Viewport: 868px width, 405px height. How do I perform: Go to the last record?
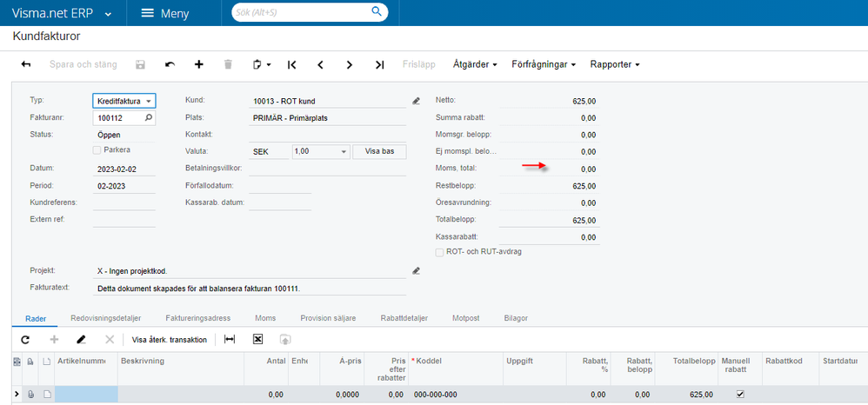click(x=379, y=64)
